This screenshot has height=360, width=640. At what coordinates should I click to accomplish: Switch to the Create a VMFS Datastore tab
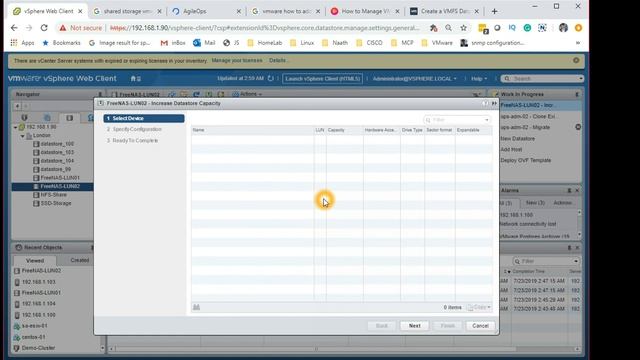point(444,11)
